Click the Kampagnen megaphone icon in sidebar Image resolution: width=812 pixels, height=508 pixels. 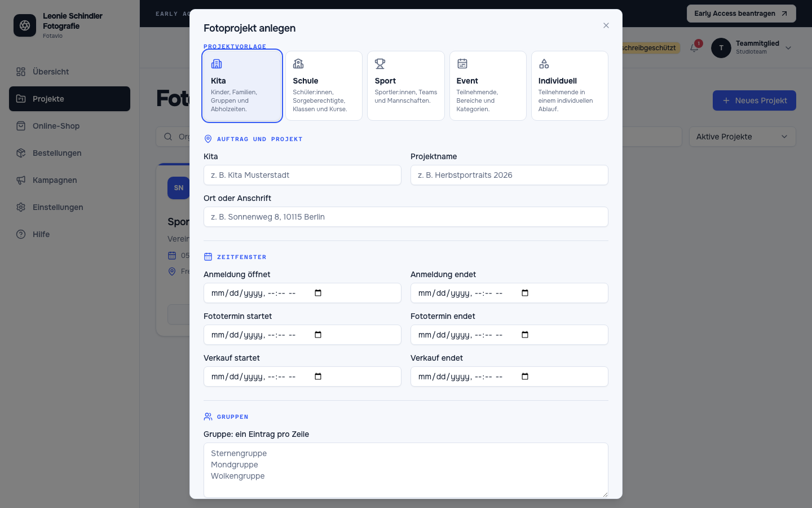pyautogui.click(x=21, y=180)
